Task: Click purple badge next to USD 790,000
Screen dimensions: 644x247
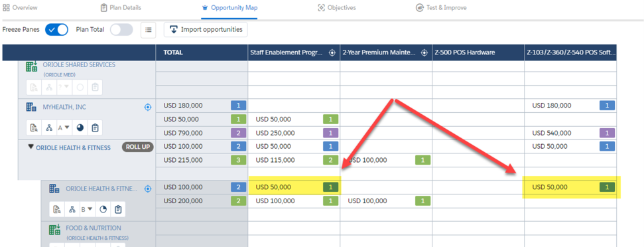Action: (239, 133)
